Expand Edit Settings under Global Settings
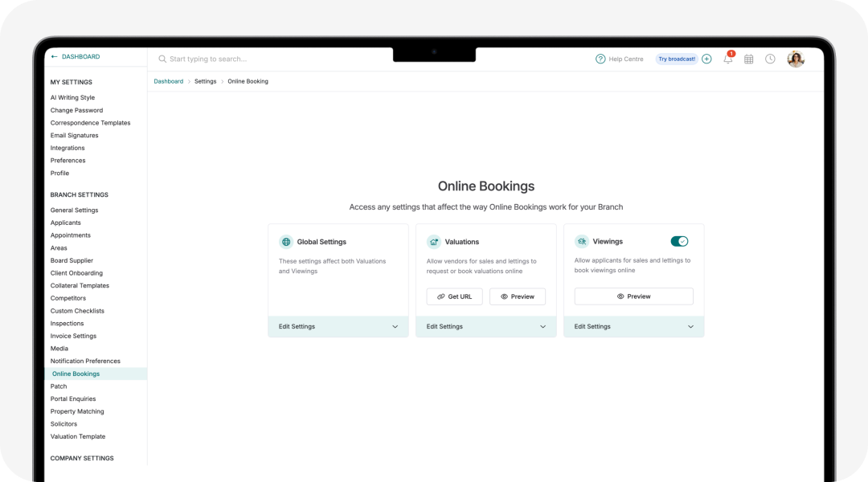 tap(338, 326)
